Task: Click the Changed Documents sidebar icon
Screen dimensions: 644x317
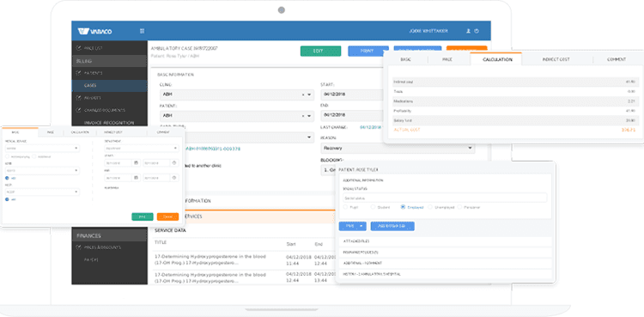Action: [x=78, y=110]
